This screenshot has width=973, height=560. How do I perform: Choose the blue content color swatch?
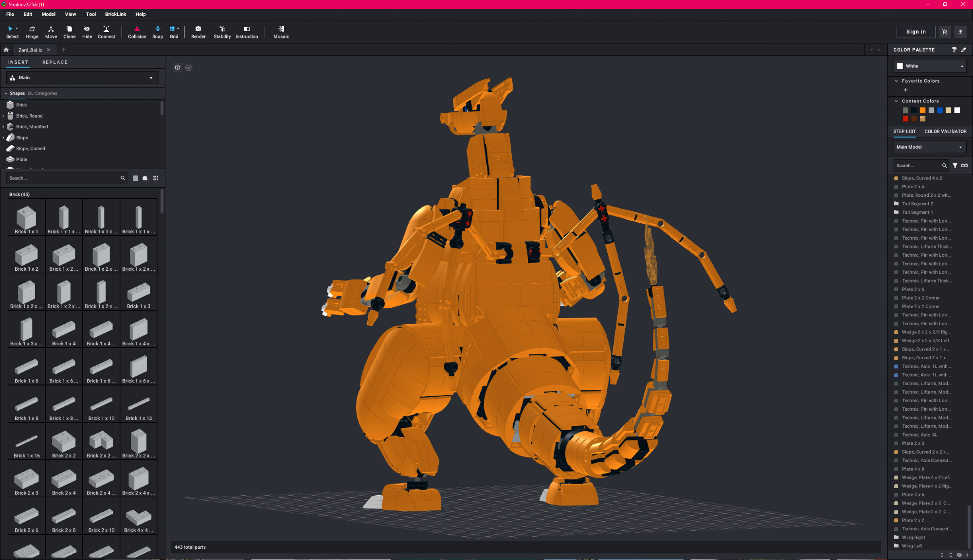(x=940, y=110)
